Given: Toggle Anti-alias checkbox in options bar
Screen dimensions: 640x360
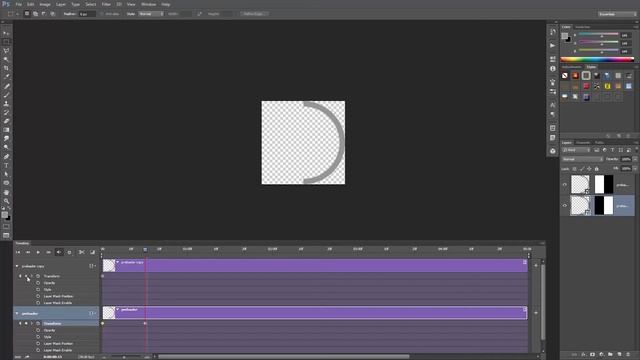Looking at the screenshot, I should pos(102,14).
